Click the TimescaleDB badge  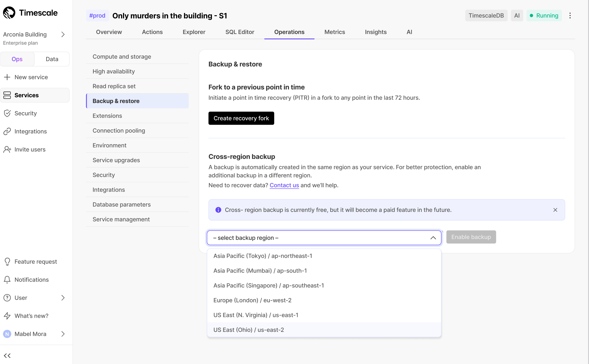coord(486,16)
